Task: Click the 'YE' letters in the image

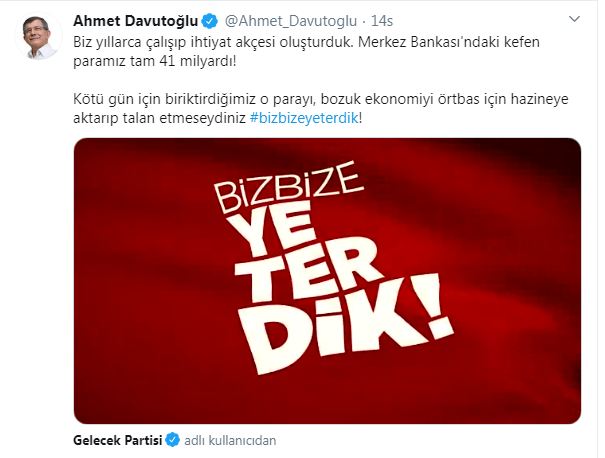Action: pyautogui.click(x=275, y=232)
